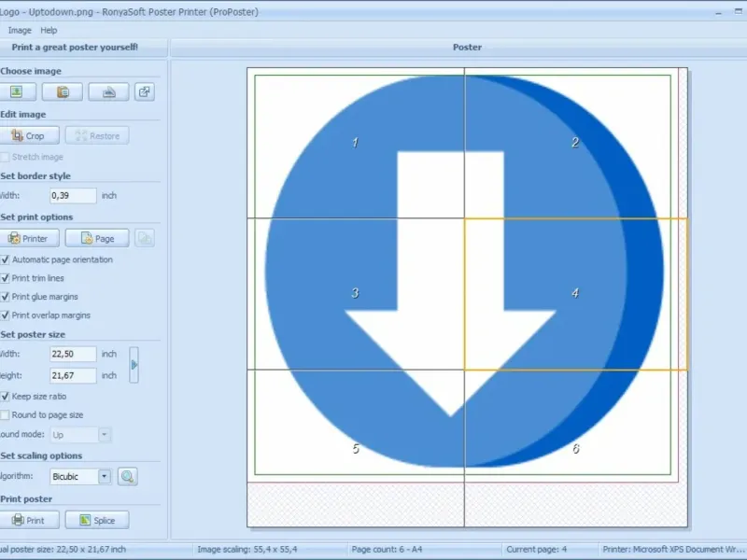Click the export image icon button
The width and height of the screenshot is (747, 560).
coord(145,91)
